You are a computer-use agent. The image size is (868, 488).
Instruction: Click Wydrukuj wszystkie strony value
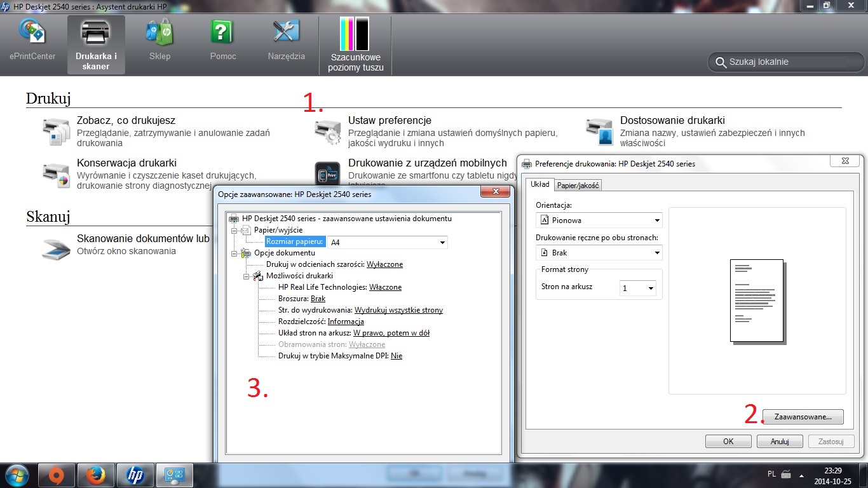(398, 310)
